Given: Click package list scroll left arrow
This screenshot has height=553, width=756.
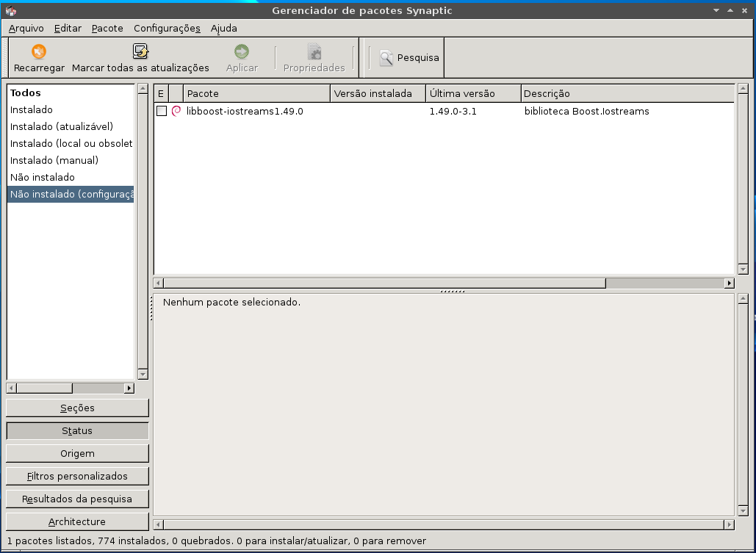Looking at the screenshot, I should 159,283.
